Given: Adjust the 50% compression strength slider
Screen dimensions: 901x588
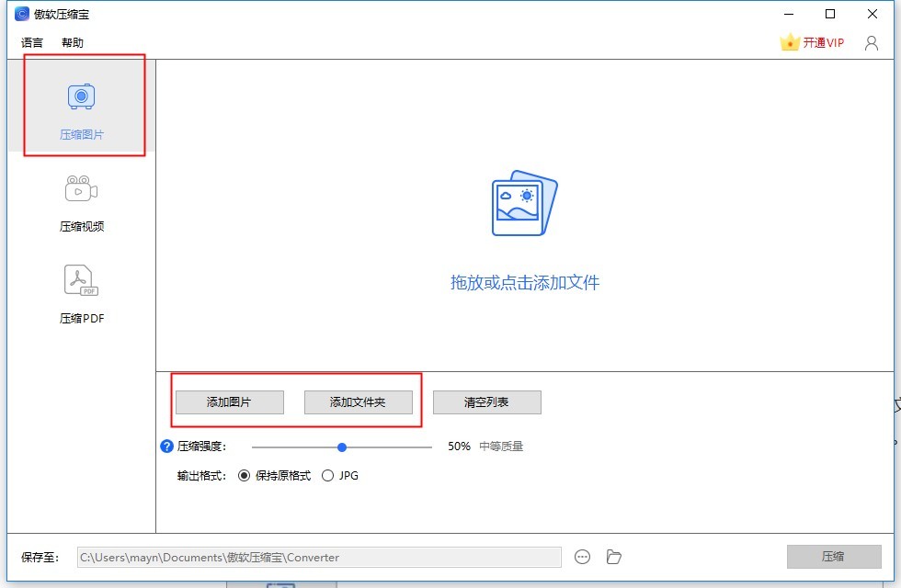Looking at the screenshot, I should tap(342, 447).
